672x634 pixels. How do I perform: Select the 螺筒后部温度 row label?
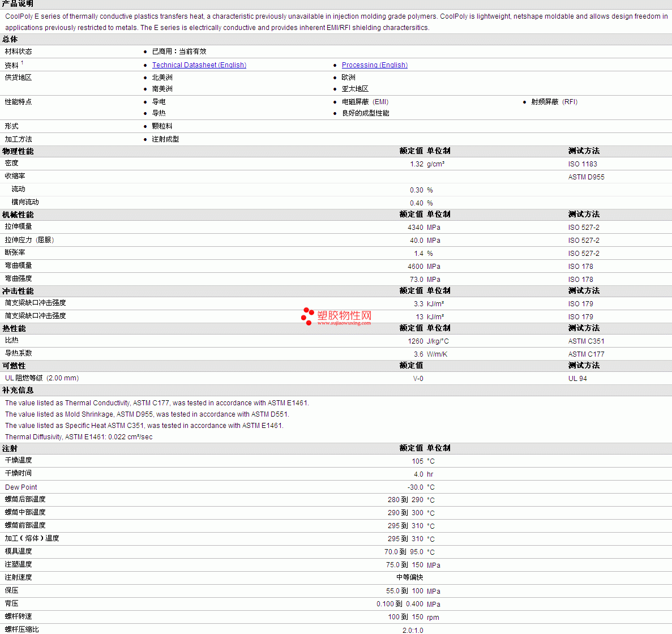25,499
